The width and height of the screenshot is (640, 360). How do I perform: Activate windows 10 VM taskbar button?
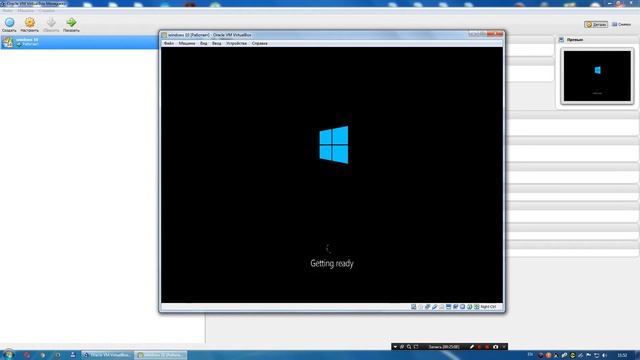pyautogui.click(x=161, y=355)
